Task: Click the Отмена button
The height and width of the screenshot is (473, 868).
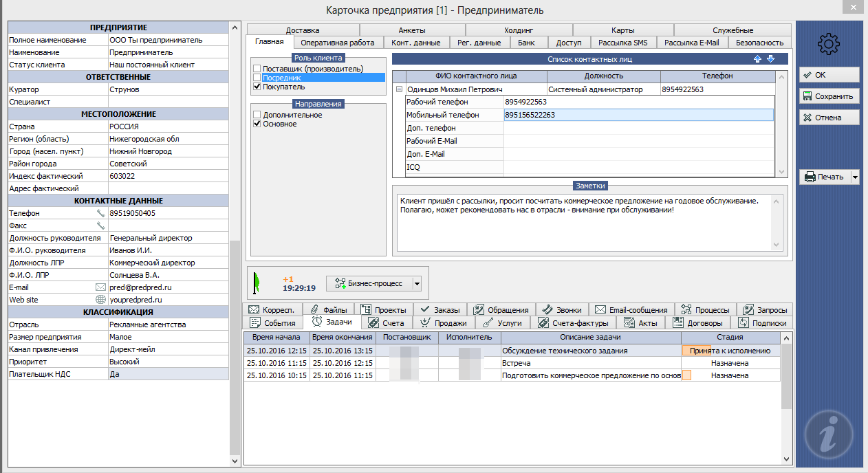Action: 829,118
